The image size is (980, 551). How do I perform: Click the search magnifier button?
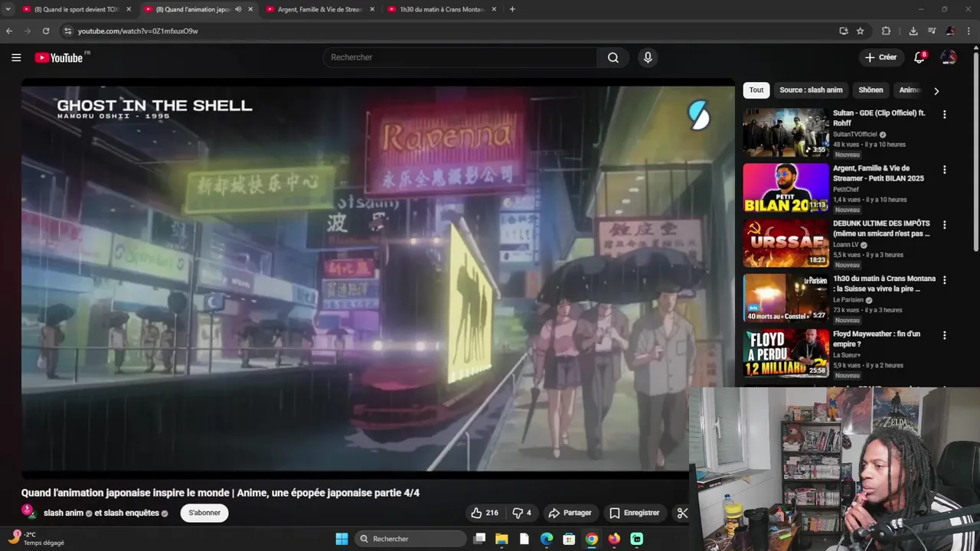click(613, 57)
